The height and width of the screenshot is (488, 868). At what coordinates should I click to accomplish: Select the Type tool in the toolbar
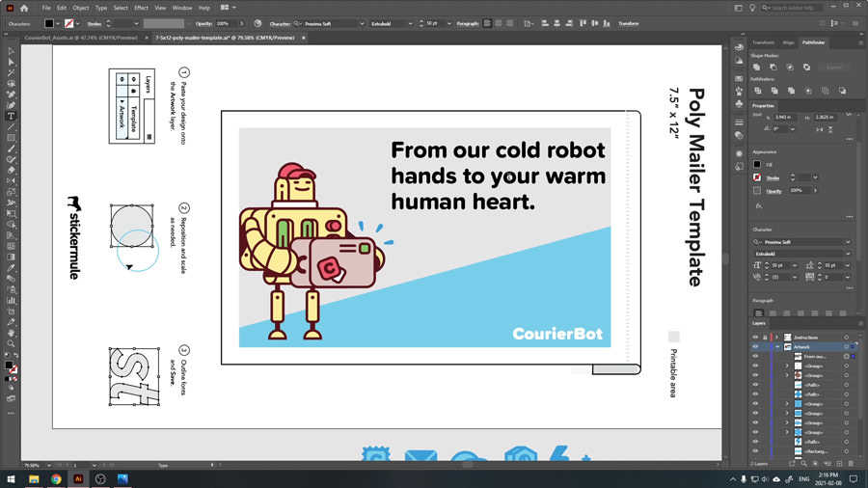click(x=11, y=116)
